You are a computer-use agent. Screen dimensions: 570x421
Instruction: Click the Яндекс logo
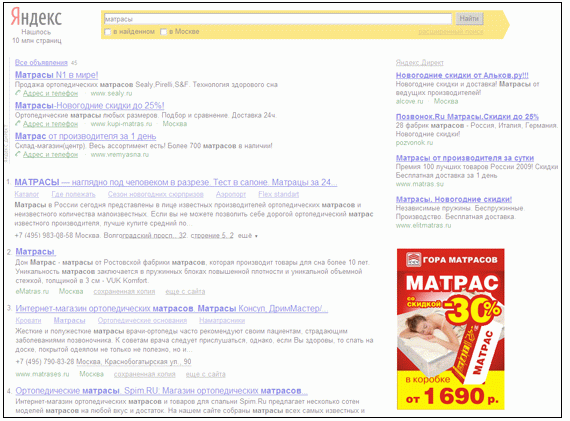pos(36,17)
